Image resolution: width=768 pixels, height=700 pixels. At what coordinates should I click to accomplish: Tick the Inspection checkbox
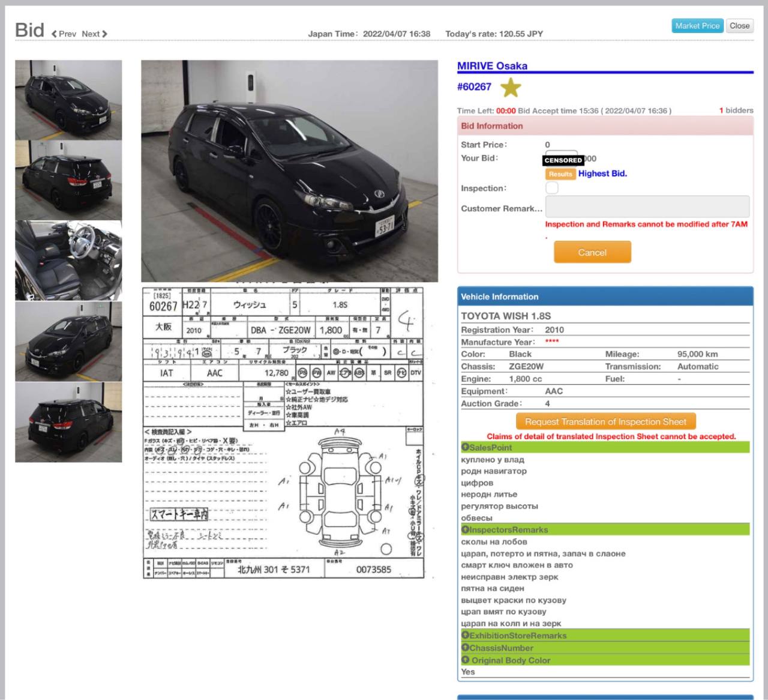coord(552,188)
